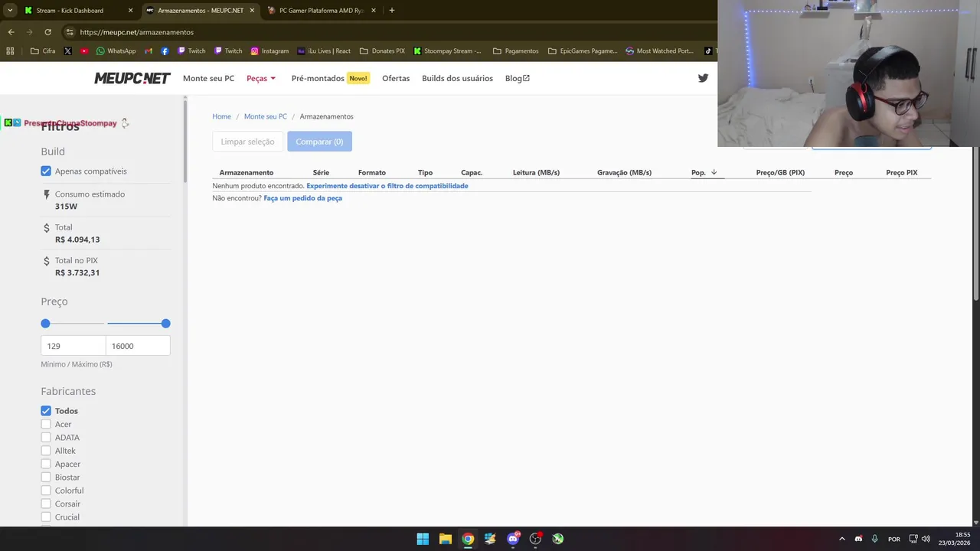The image size is (980, 551).
Task: Open a new browser tab
Action: pos(391,11)
